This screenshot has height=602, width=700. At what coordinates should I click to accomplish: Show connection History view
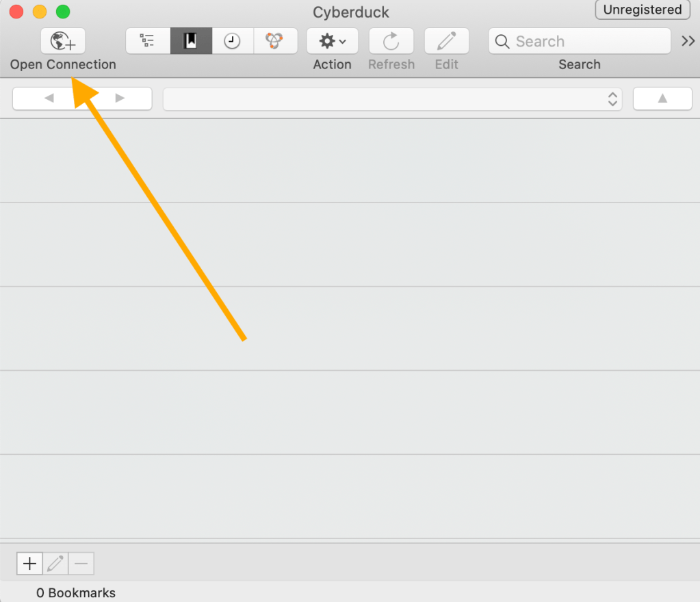click(x=233, y=41)
